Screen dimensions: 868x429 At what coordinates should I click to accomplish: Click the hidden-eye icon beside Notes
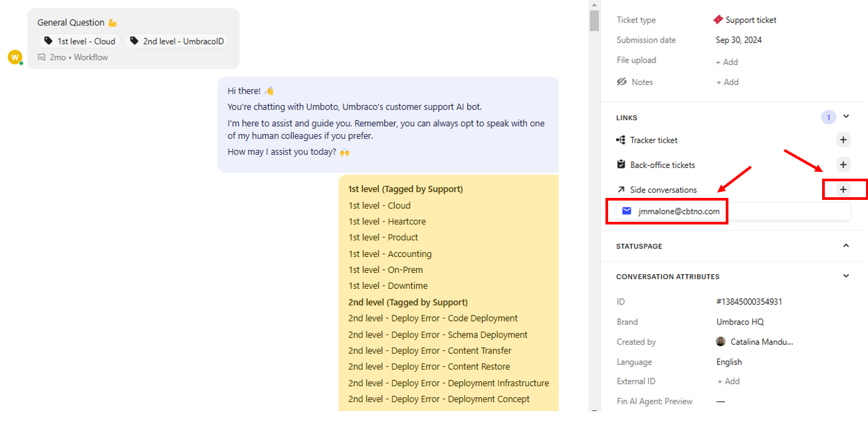[x=621, y=82]
